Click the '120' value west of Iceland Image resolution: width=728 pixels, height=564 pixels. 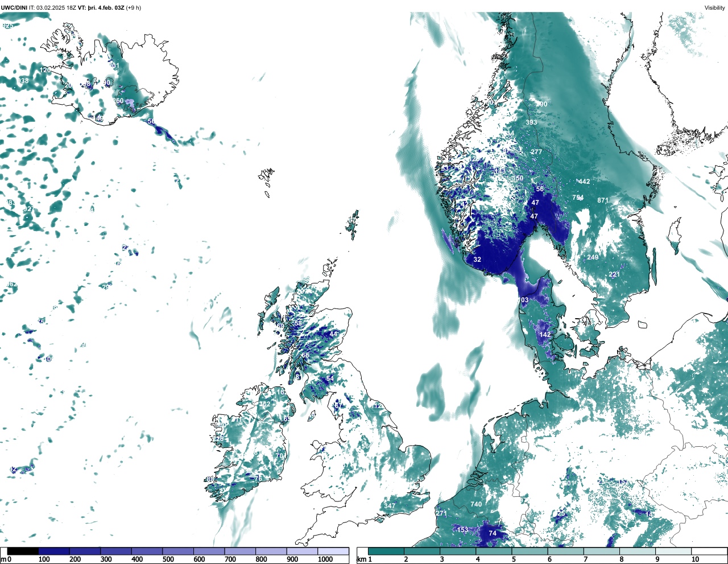[45, 69]
